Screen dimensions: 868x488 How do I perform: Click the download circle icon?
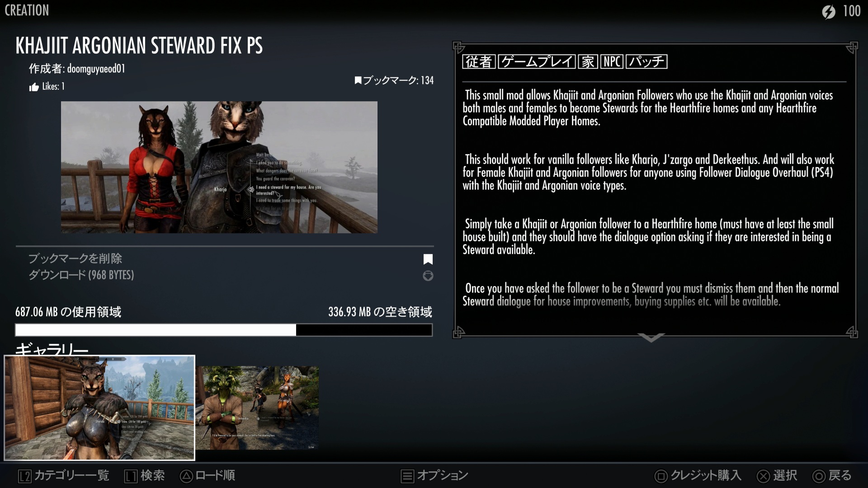click(428, 276)
